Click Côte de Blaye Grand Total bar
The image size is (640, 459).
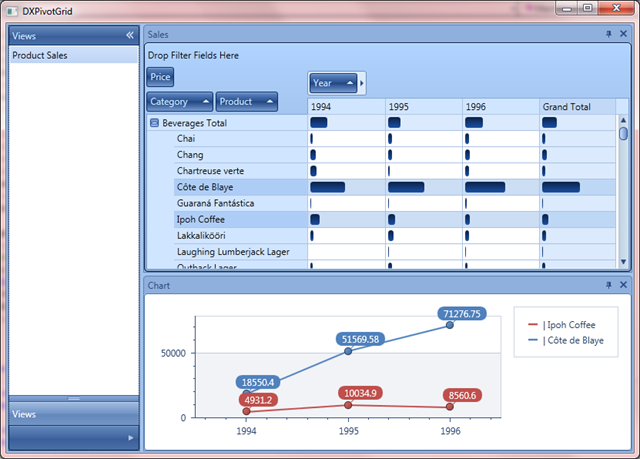pos(561,187)
